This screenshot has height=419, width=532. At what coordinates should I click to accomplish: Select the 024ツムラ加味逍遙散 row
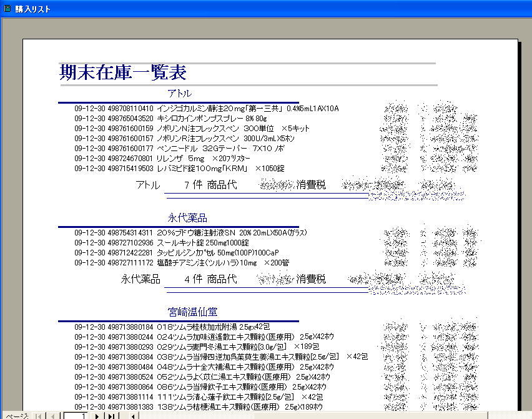pyautogui.click(x=204, y=337)
